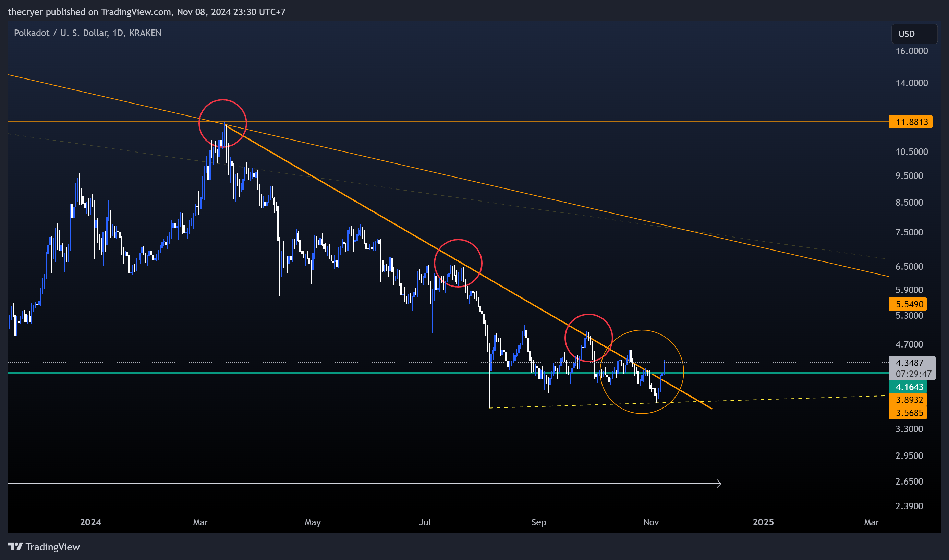The width and height of the screenshot is (949, 560).
Task: Select the 5.5490 orange price label
Action: click(x=908, y=304)
